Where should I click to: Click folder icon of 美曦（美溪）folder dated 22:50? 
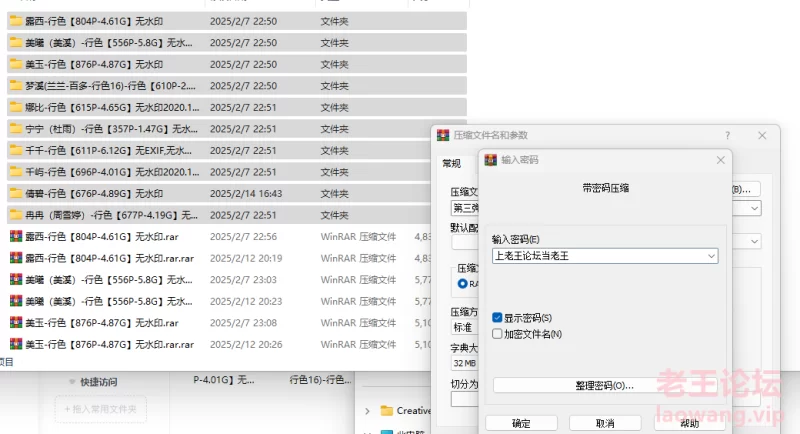(x=16, y=42)
